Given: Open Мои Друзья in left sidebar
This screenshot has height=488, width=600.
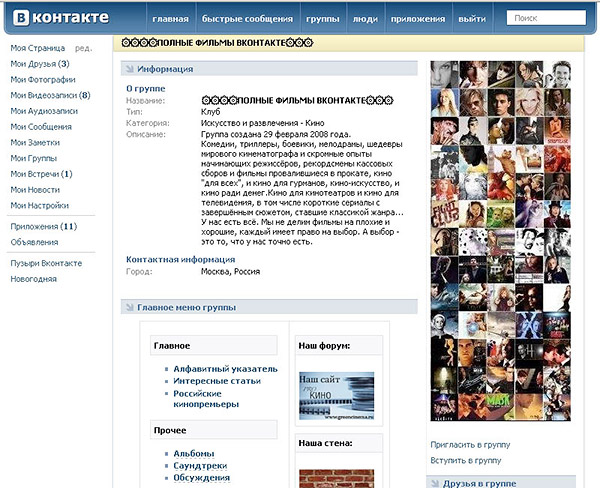Looking at the screenshot, I should 38,64.
